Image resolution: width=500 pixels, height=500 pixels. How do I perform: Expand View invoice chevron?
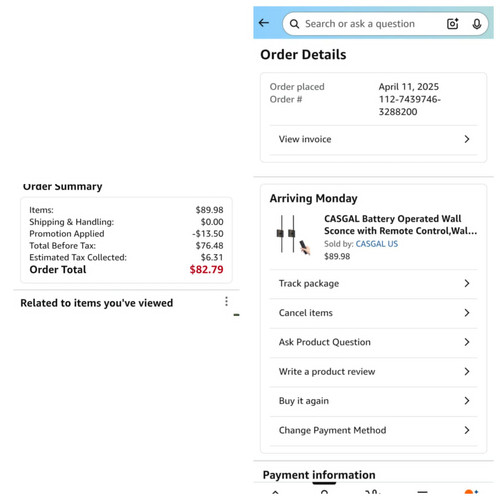coord(467,139)
